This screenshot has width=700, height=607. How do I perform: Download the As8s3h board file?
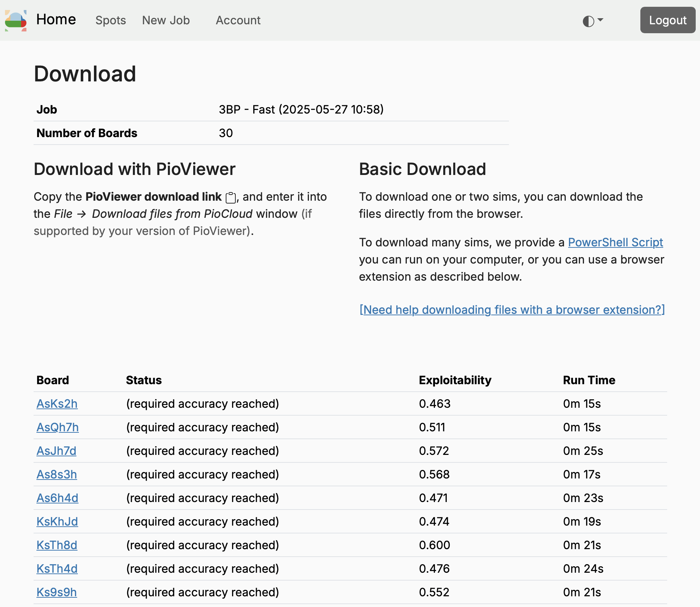(x=56, y=475)
